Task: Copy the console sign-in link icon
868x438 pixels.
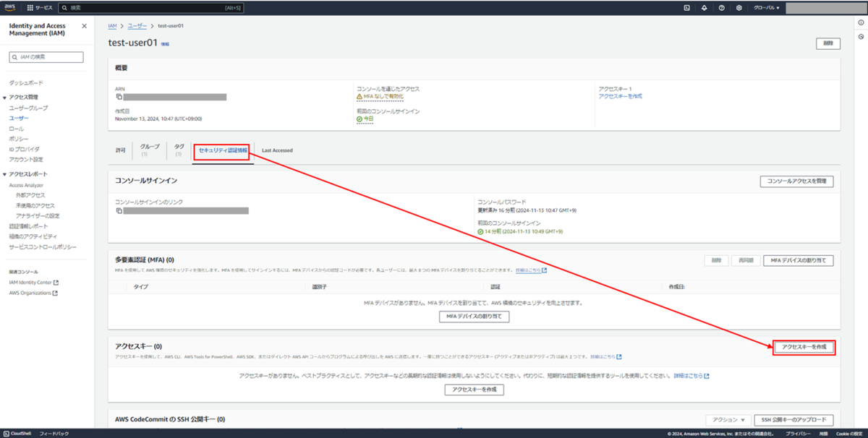Action: [x=119, y=210]
